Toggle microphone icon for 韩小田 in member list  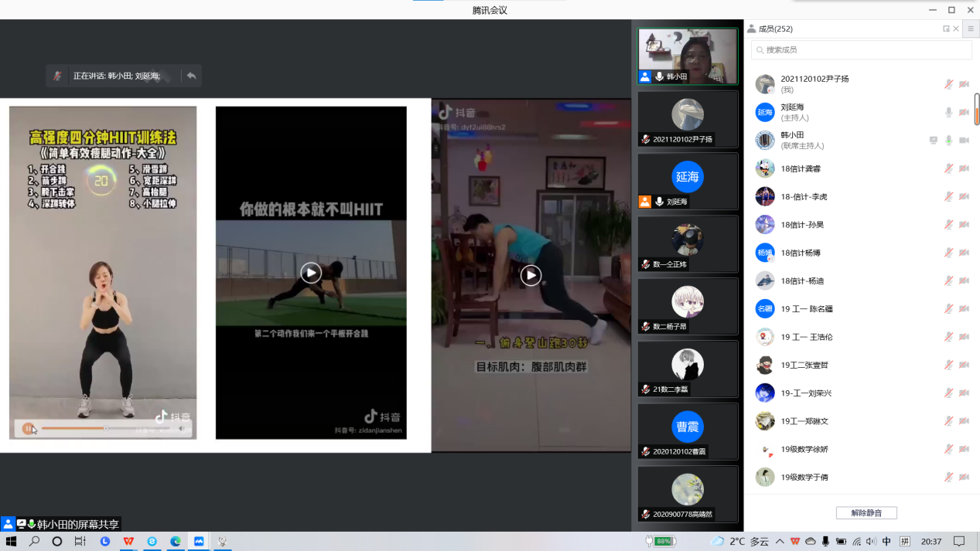948,141
